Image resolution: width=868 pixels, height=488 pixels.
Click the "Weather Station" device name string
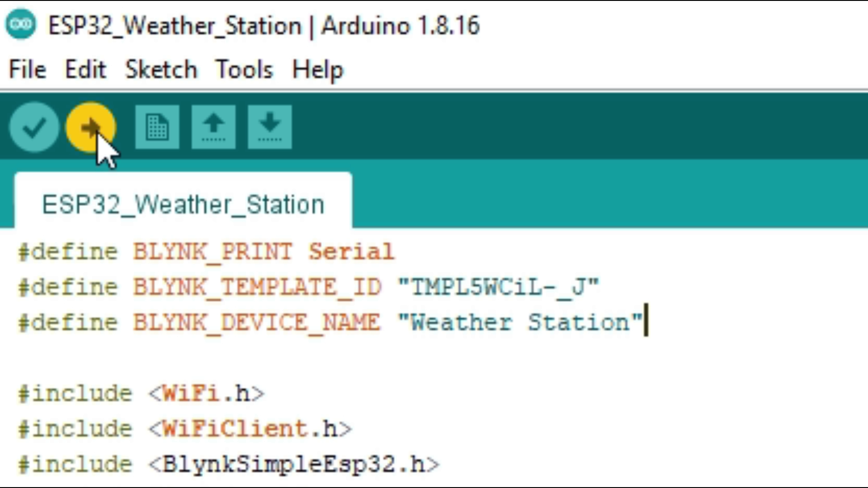coord(520,322)
